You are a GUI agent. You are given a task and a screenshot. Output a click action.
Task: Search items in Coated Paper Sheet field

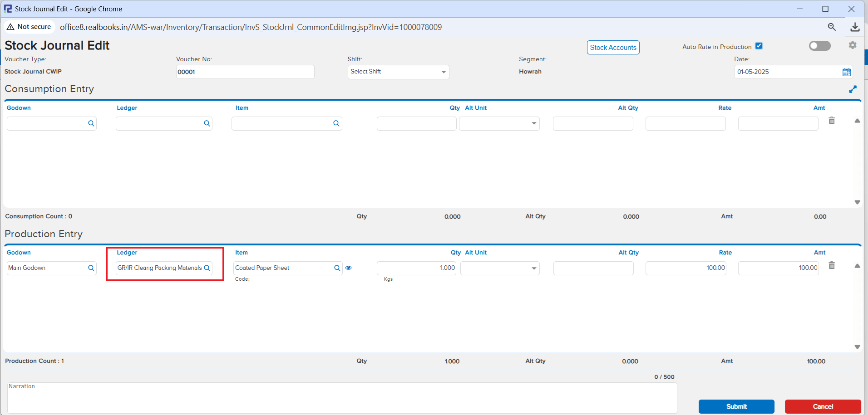tap(337, 268)
